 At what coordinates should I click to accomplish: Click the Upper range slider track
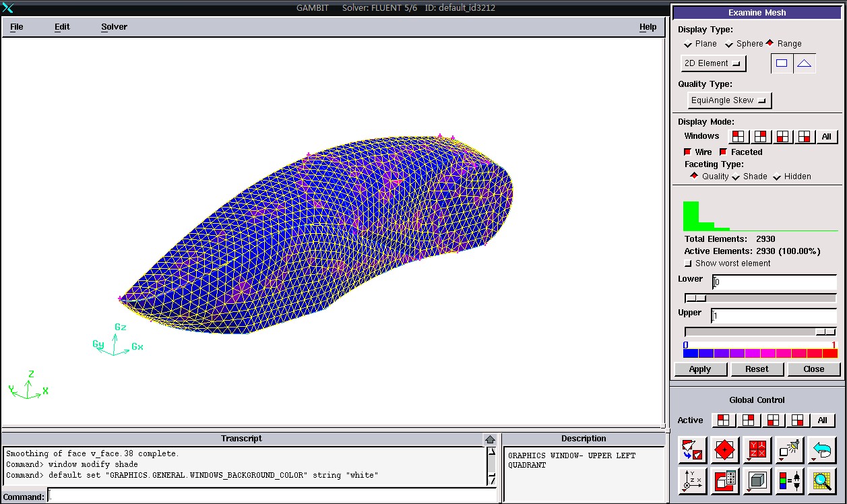(749, 332)
